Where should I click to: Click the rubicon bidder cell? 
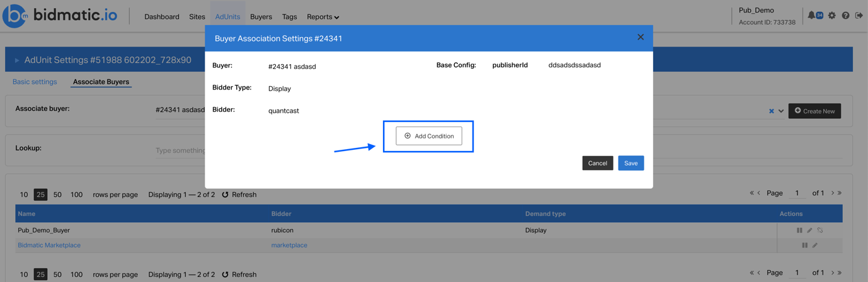click(x=282, y=230)
